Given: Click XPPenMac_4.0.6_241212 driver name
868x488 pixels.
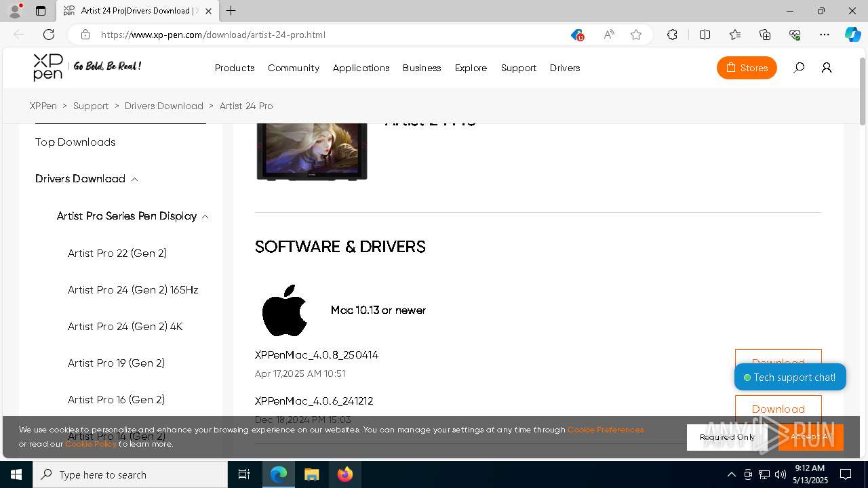Looking at the screenshot, I should coord(314,401).
